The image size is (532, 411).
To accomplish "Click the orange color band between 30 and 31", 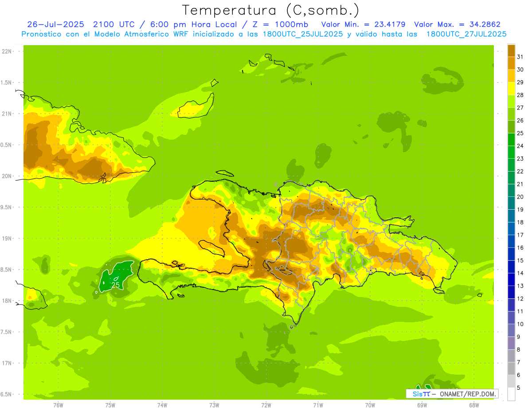I will tap(511, 63).
